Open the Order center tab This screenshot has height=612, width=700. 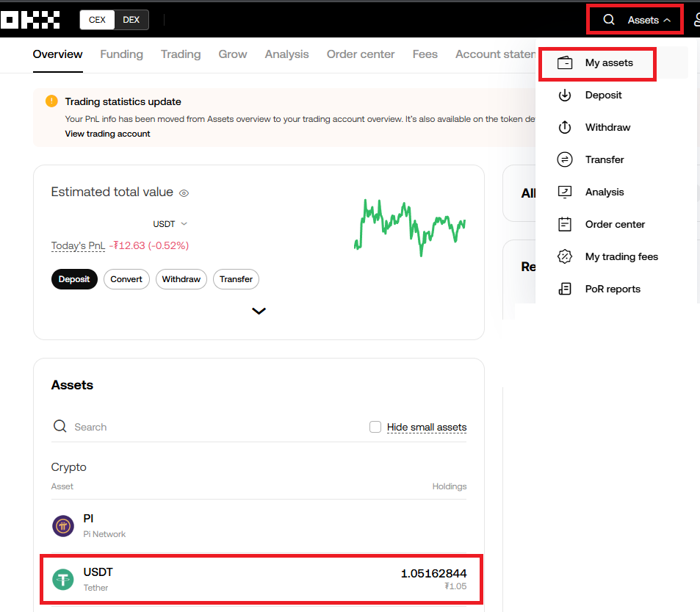coord(361,54)
